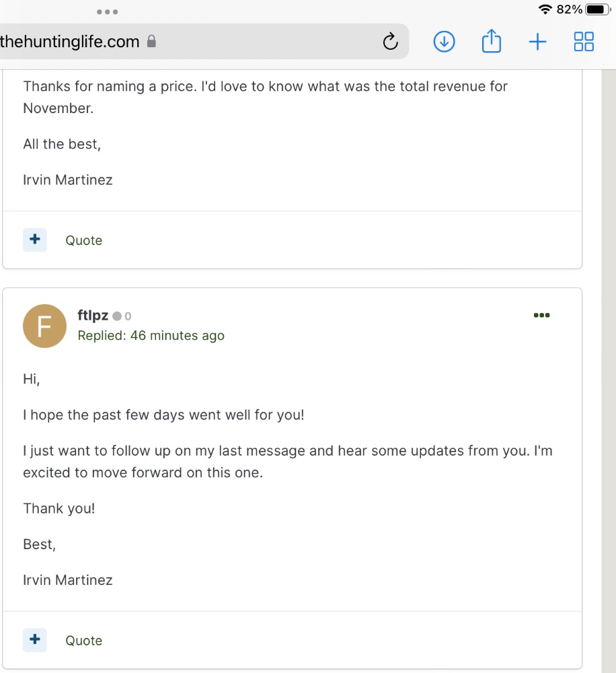Viewport: 616px width, 673px height.
Task: Tap the Share icon in toolbar
Action: coord(492,42)
